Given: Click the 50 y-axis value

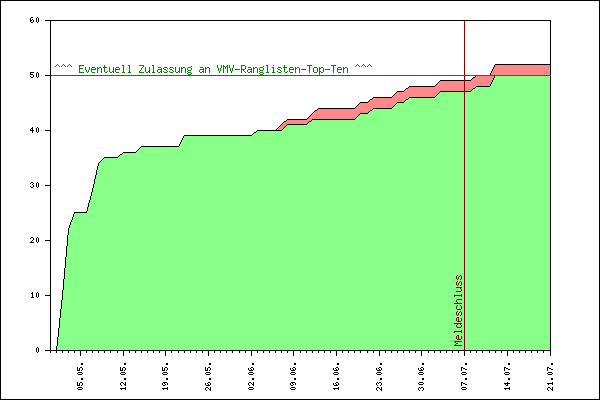Looking at the screenshot, I should pyautogui.click(x=34, y=75).
